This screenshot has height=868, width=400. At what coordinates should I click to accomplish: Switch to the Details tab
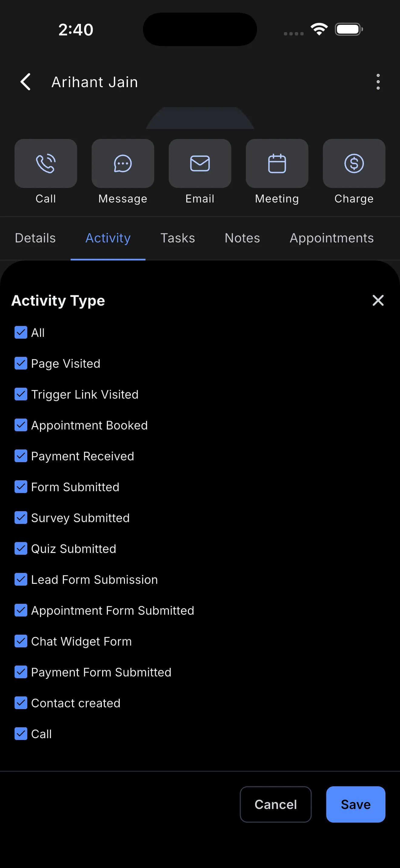point(35,238)
